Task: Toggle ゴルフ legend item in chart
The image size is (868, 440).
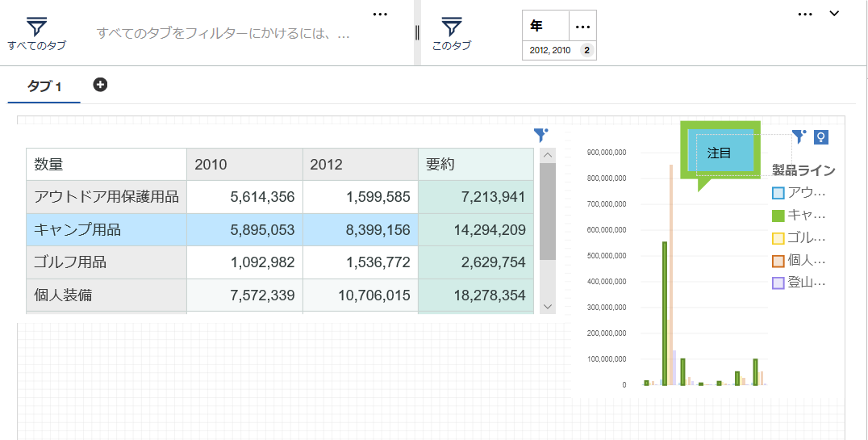Action: [799, 238]
